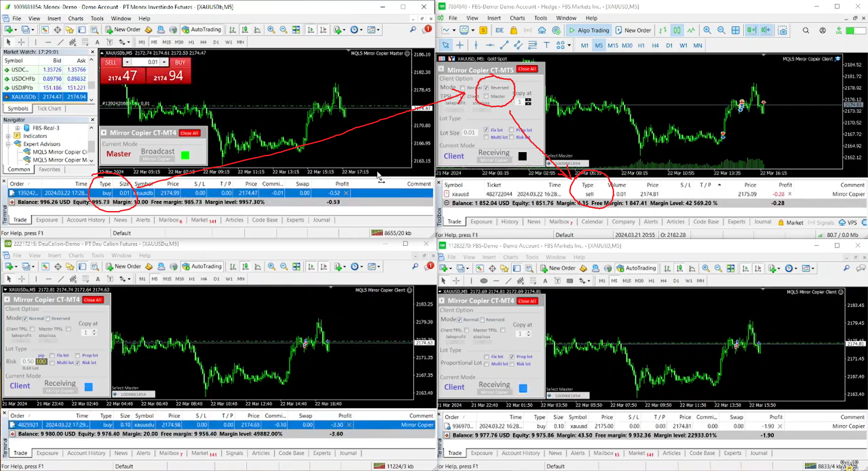Switch to the History tab in FBS MT5 toolbox

click(510, 222)
